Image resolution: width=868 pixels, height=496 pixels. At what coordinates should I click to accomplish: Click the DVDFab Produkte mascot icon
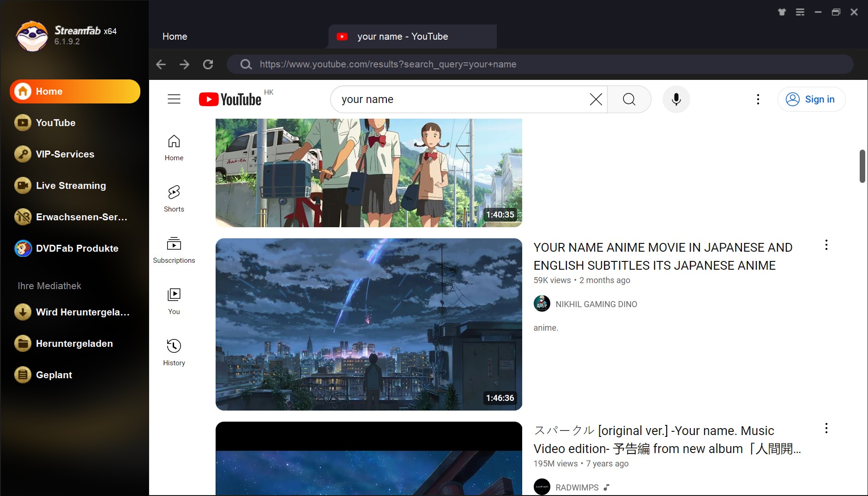coord(23,248)
